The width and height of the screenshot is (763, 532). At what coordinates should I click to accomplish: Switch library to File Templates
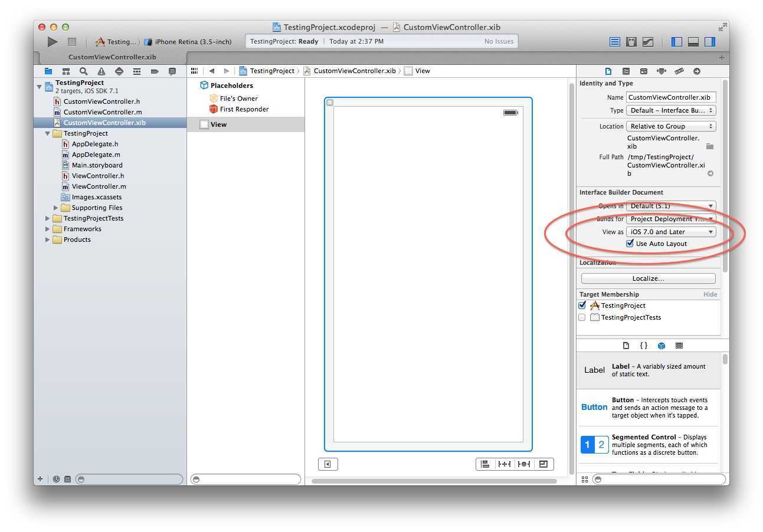[626, 346]
